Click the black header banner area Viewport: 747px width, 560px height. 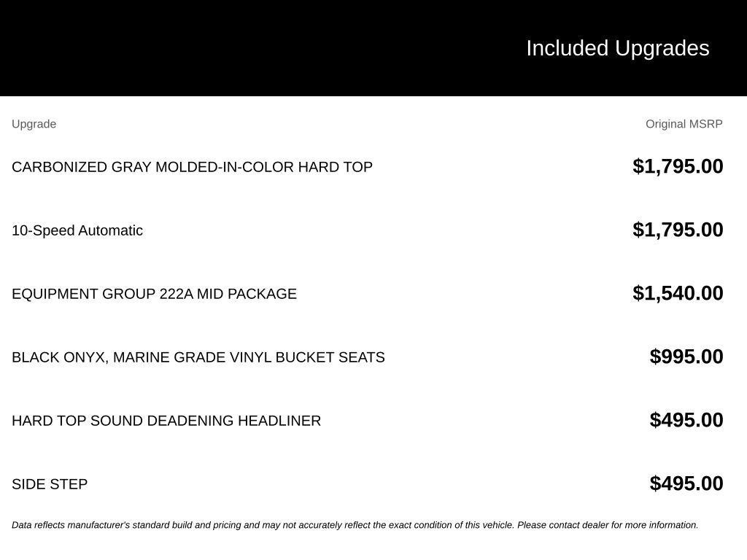point(373,48)
